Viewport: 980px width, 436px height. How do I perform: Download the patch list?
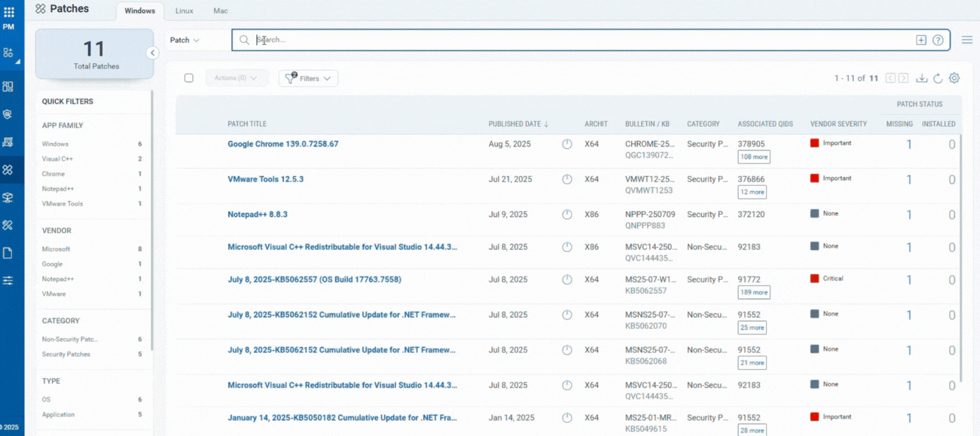[x=922, y=78]
